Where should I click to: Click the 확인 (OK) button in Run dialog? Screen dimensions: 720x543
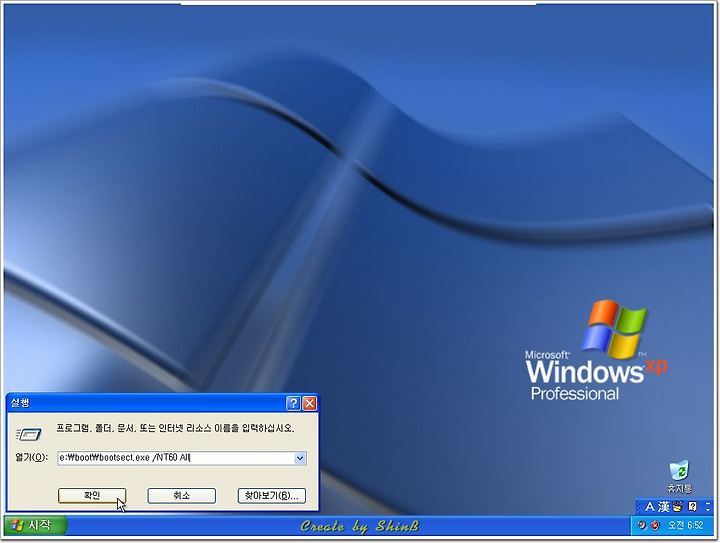coord(92,495)
